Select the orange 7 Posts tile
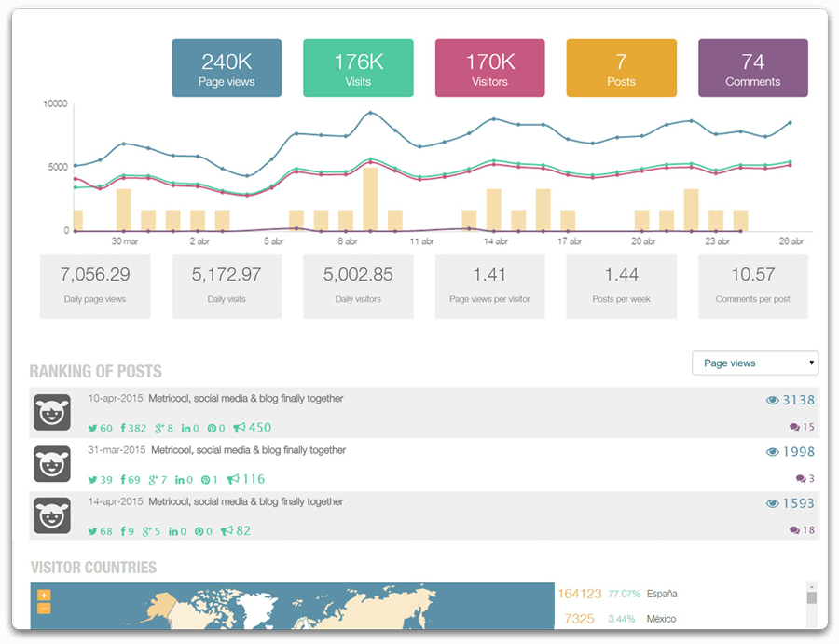Viewport: 839px width, 644px height. coord(621,68)
